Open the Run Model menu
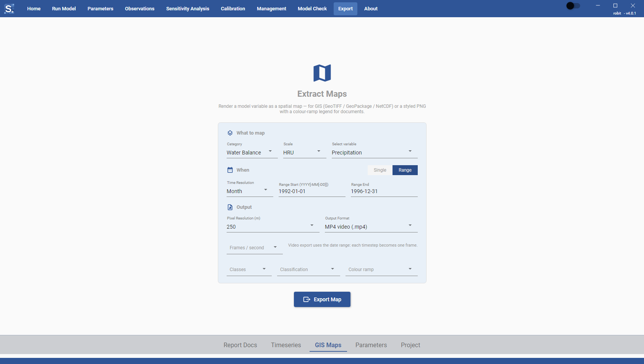Viewport: 644px width, 364px height. tap(64, 9)
